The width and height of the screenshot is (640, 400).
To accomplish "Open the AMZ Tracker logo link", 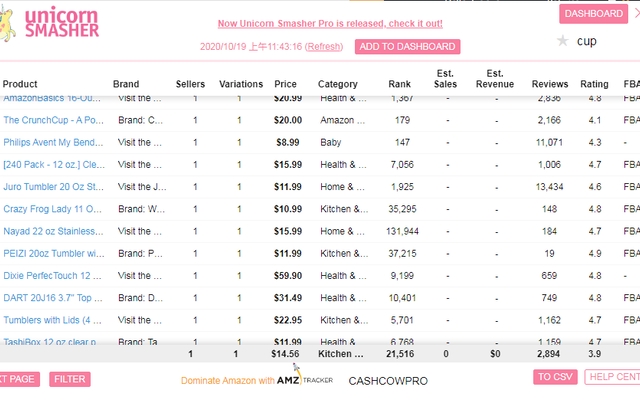I will (x=305, y=381).
